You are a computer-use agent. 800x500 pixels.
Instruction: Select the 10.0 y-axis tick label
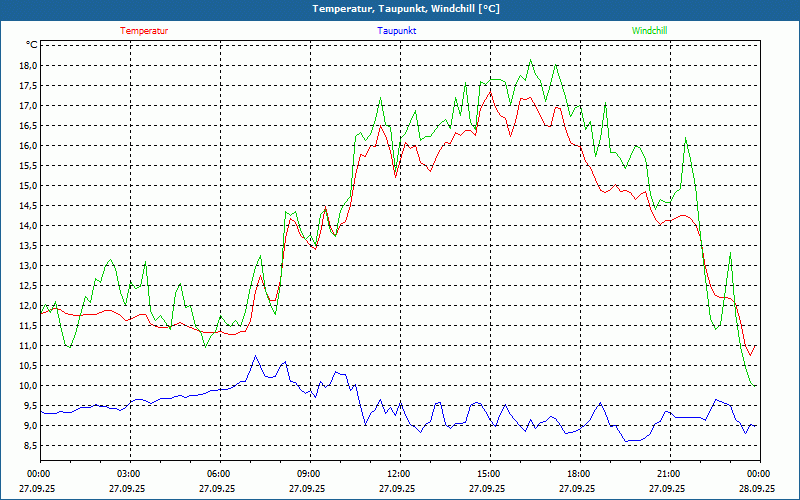coord(27,386)
